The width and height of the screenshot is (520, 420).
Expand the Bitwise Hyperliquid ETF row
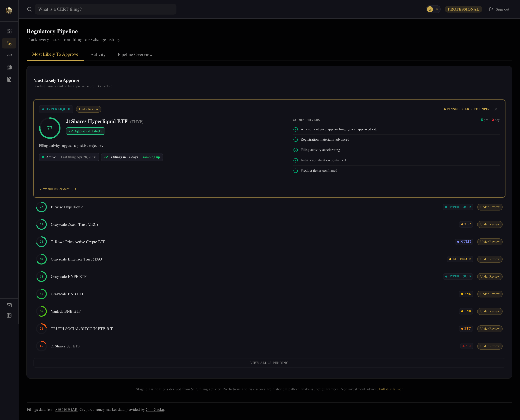pyautogui.click(x=269, y=207)
